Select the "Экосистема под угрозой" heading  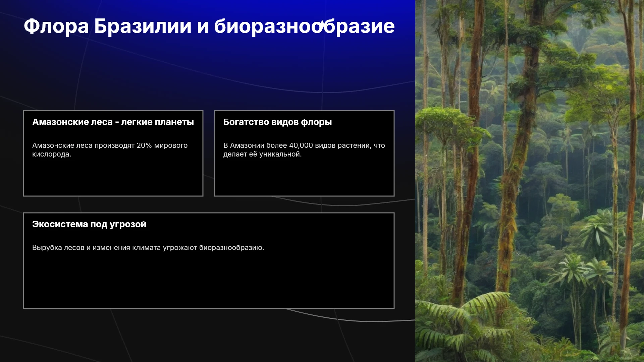(x=89, y=224)
